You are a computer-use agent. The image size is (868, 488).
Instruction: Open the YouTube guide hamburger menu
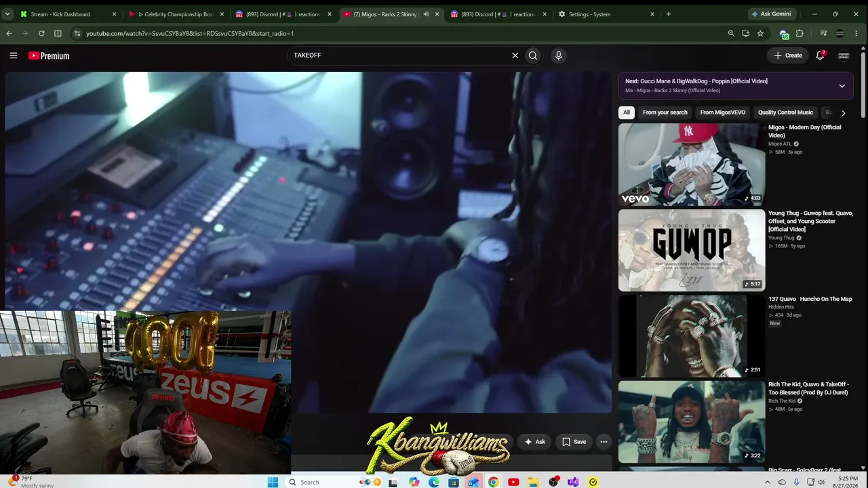[x=14, y=56]
